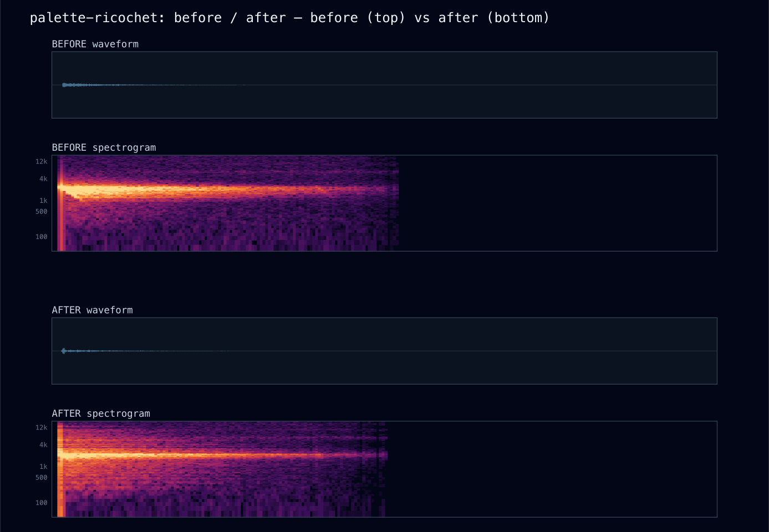
Task: Select the AFTER spectrogram label
Action: coord(101,413)
